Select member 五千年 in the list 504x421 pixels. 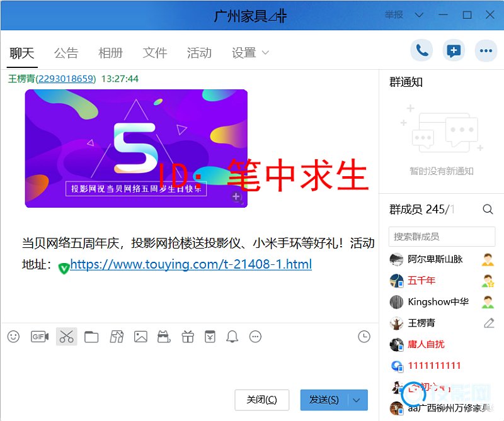tap(442, 281)
